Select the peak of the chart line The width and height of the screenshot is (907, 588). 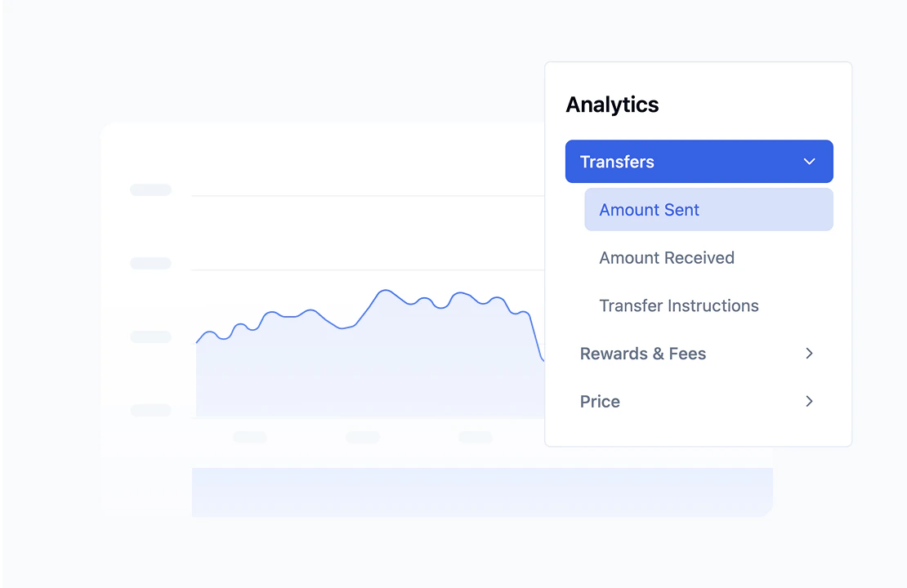[x=384, y=290]
